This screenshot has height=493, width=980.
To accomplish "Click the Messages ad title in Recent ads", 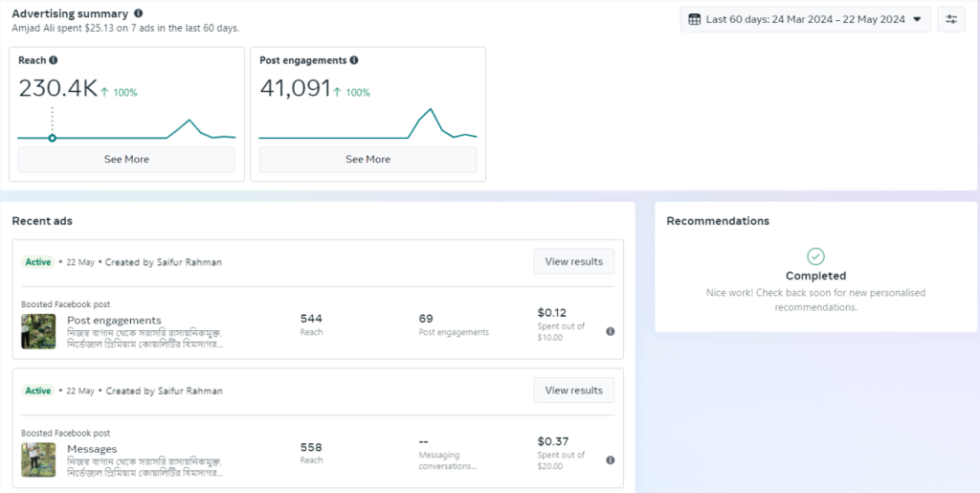I will coord(92,449).
